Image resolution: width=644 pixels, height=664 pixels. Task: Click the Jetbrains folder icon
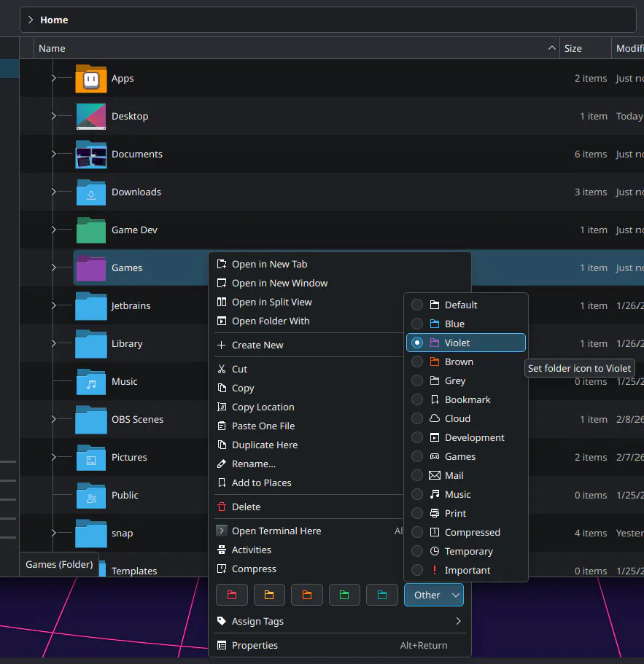point(90,305)
